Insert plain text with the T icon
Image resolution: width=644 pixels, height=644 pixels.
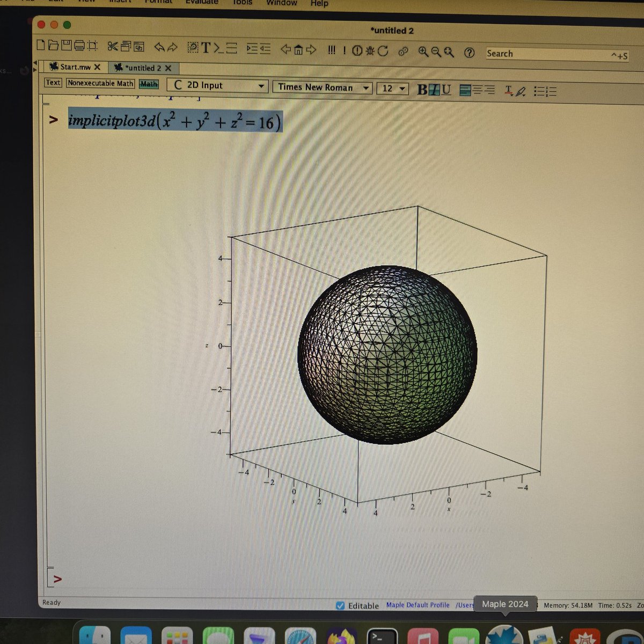206,48
